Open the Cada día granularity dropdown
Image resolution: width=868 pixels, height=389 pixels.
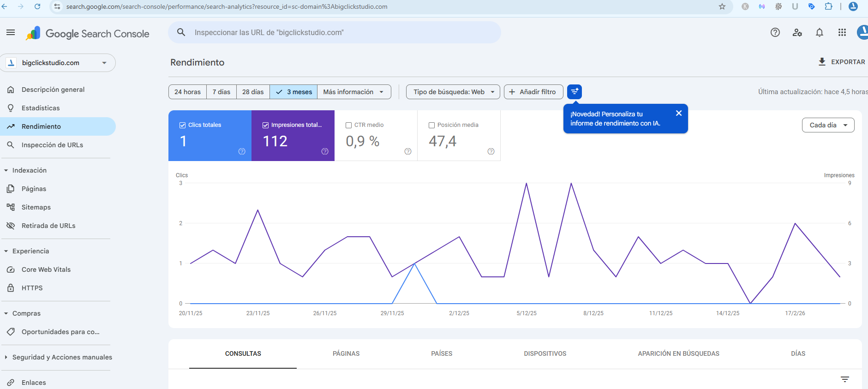tap(828, 125)
